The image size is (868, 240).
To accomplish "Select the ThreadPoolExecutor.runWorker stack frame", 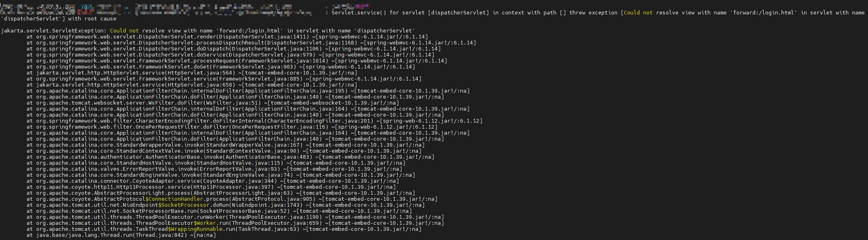I will [235, 217].
